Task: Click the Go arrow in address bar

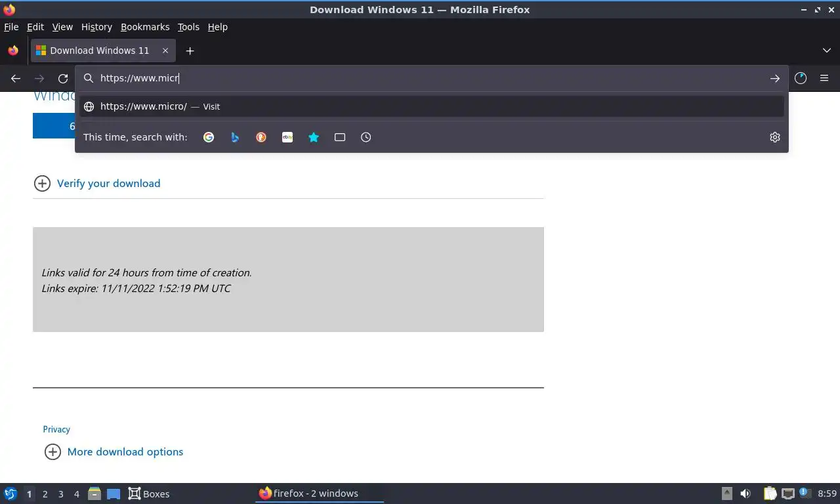Action: 775,78
